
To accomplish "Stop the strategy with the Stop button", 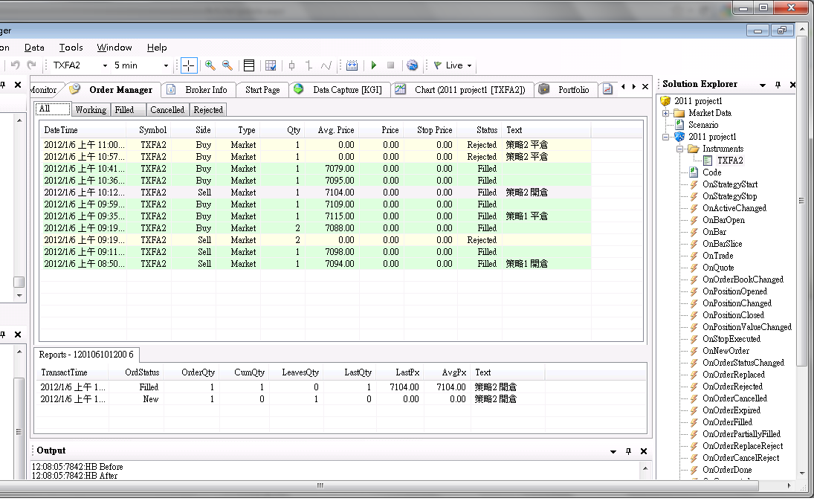I will (x=391, y=65).
